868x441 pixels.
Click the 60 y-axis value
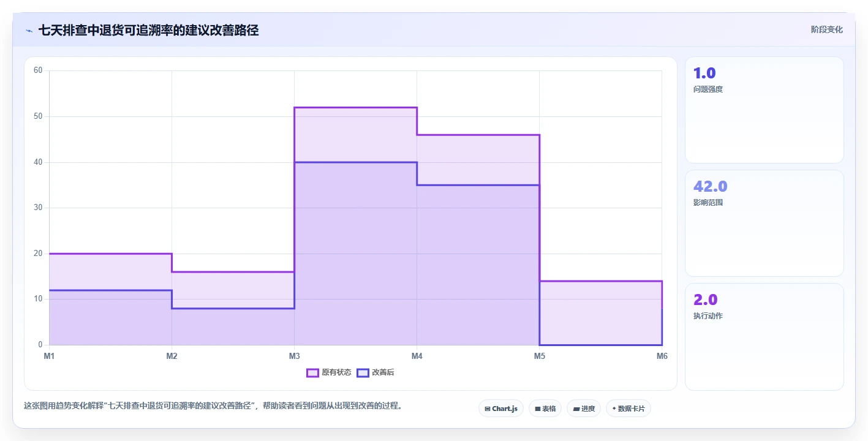38,70
